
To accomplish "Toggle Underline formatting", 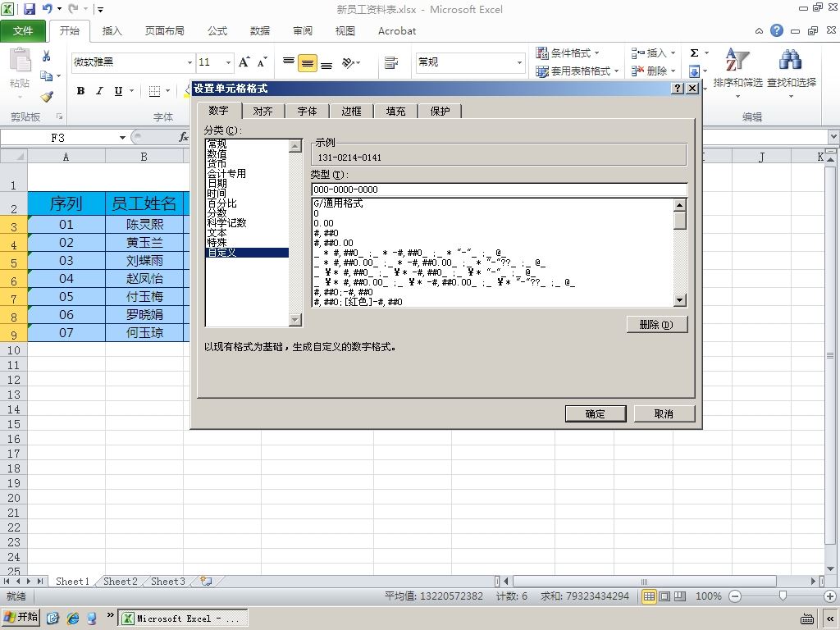I will [x=118, y=91].
